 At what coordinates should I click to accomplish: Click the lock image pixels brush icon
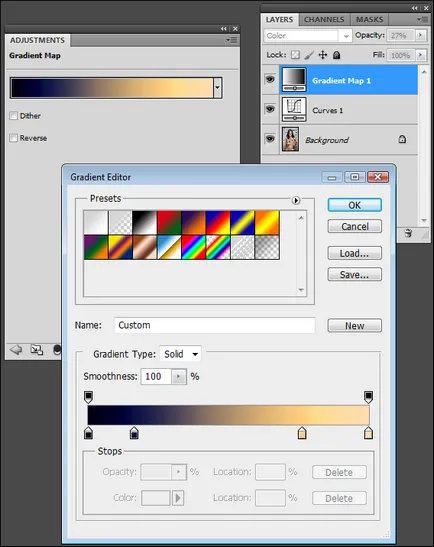(309, 55)
